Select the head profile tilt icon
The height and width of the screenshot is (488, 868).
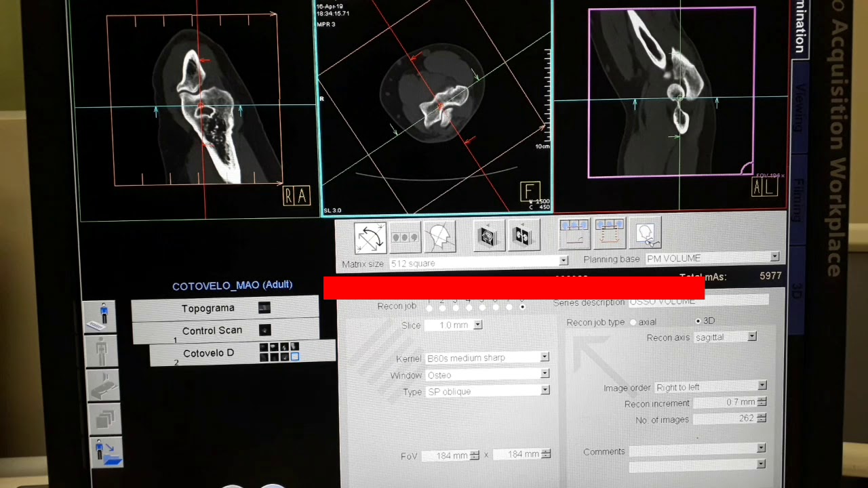pos(439,237)
